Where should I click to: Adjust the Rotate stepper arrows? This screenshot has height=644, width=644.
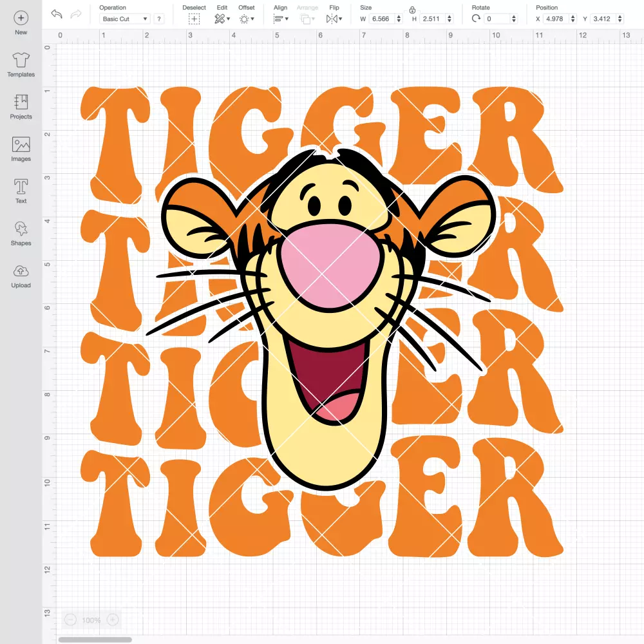pyautogui.click(x=514, y=19)
